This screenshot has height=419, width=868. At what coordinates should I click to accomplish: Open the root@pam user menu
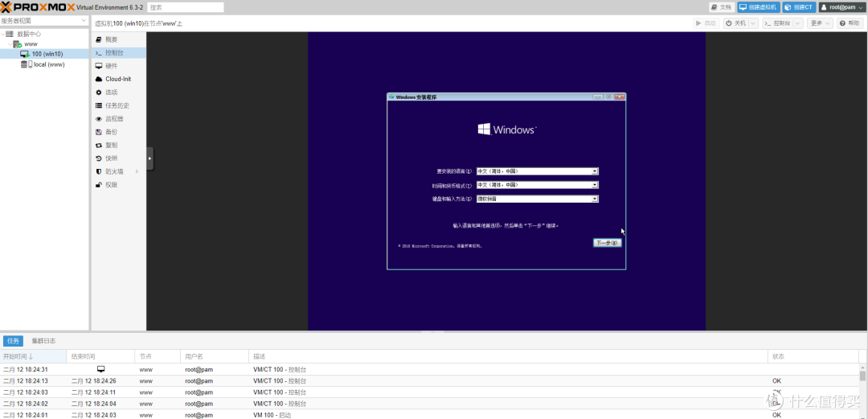click(x=841, y=7)
